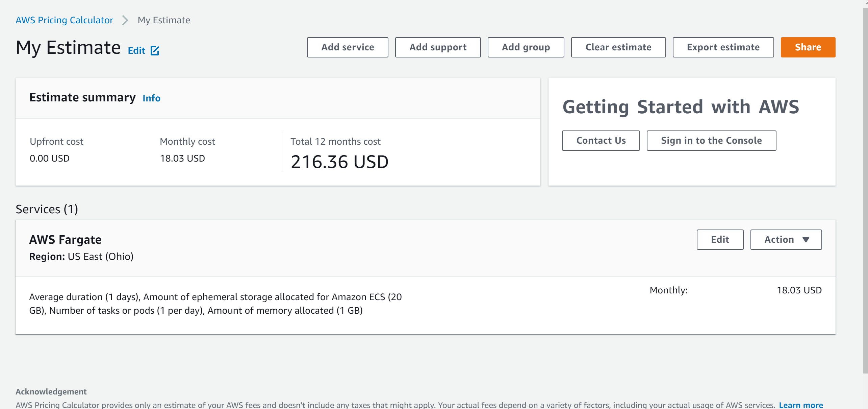This screenshot has height=409, width=868.
Task: Click the Total 12 months cost label
Action: point(335,141)
